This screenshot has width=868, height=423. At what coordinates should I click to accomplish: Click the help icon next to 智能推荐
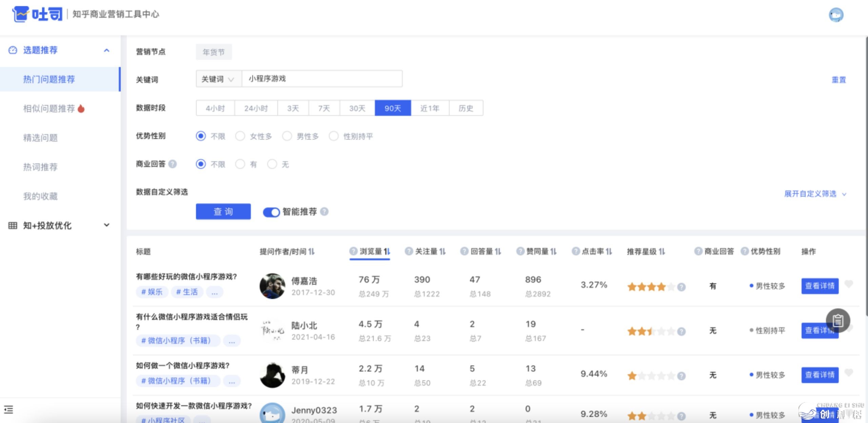tap(324, 211)
